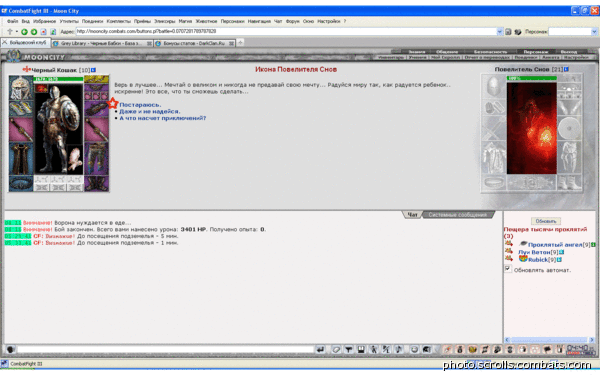Open Отчет о переводах submenu link

click(x=487, y=57)
